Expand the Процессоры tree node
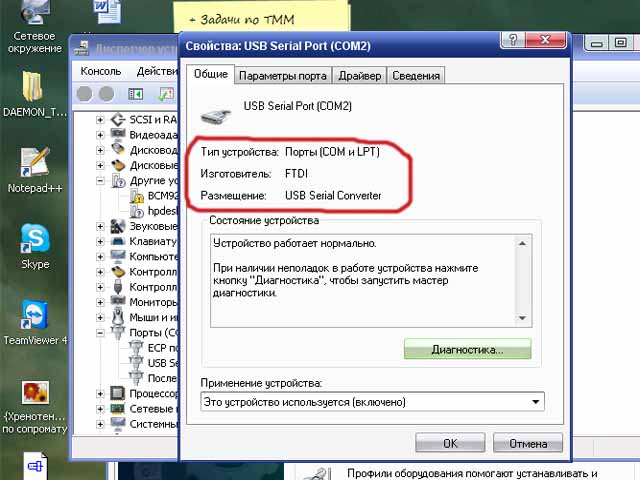640x480 pixels. point(100,393)
